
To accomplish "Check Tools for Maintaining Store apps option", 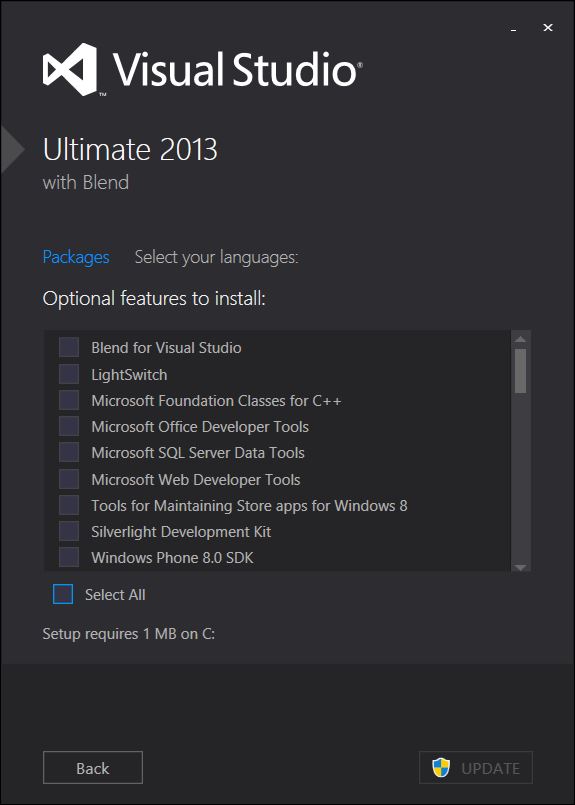I will pos(69,505).
